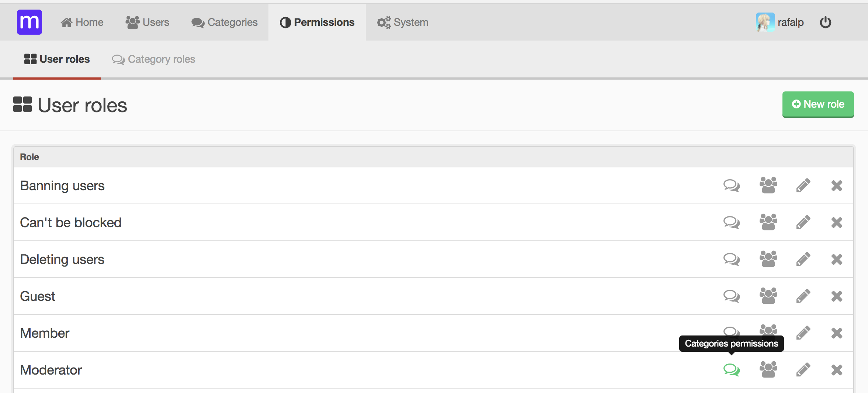Delete the Guest role
The height and width of the screenshot is (393, 868).
click(x=837, y=296)
